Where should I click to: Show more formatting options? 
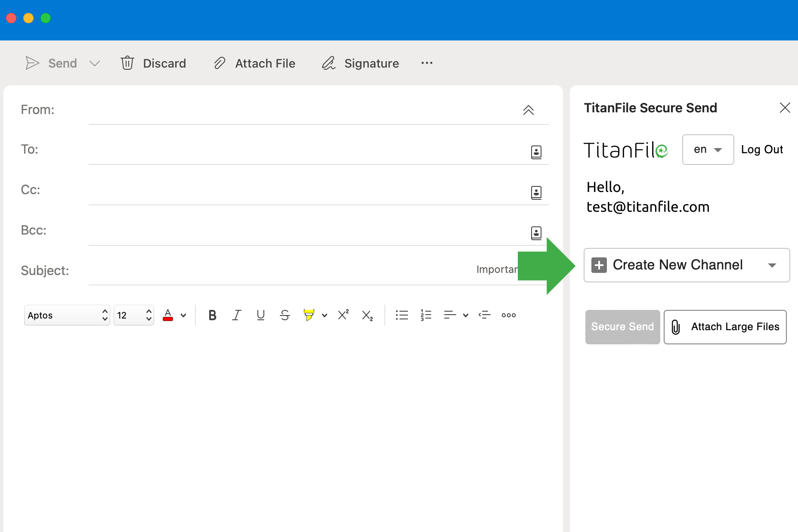pyautogui.click(x=508, y=315)
